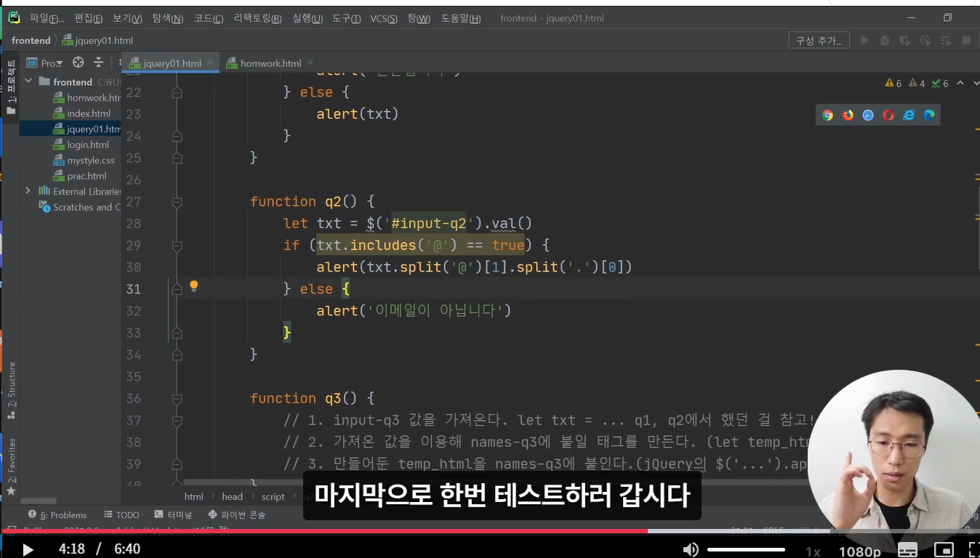Click the 구성 추가 configuration button
Screen dimensions: 980x558
click(x=819, y=41)
